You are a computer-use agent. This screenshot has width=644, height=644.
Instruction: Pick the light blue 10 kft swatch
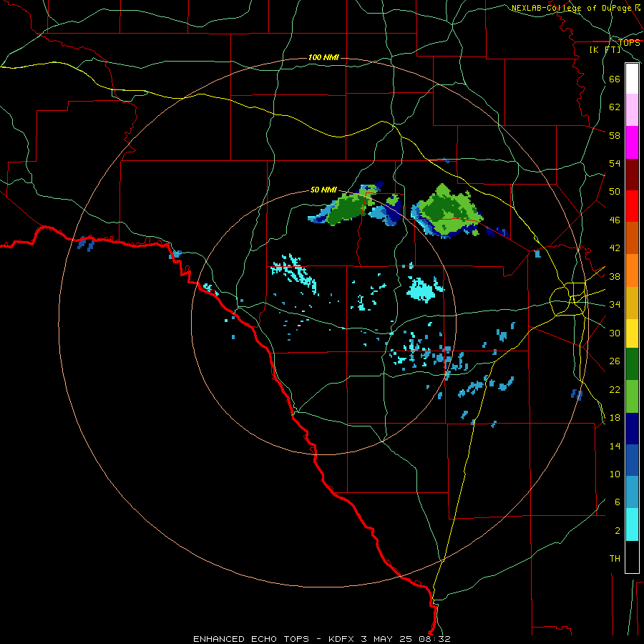[x=632, y=492]
